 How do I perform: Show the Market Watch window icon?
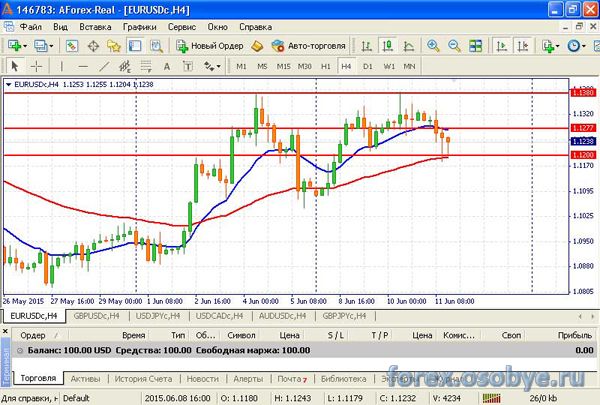[x=72, y=46]
